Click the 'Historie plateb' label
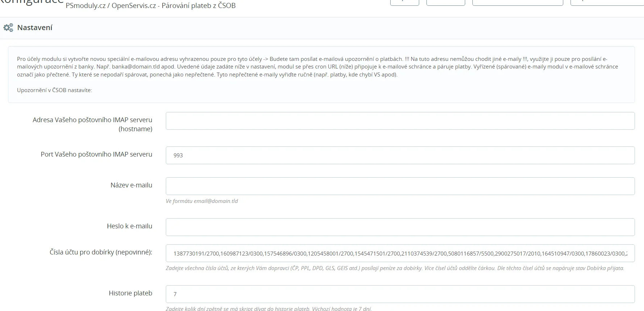Image resolution: width=644 pixels, height=311 pixels. (x=130, y=293)
